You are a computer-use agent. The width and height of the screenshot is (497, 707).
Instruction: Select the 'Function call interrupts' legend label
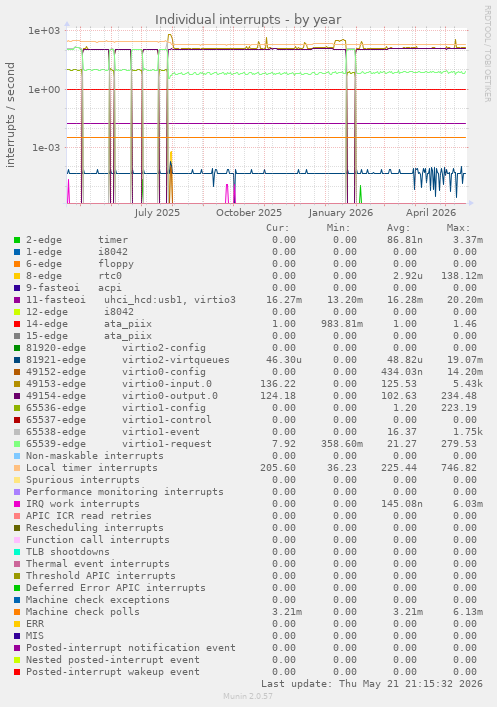[98, 539]
